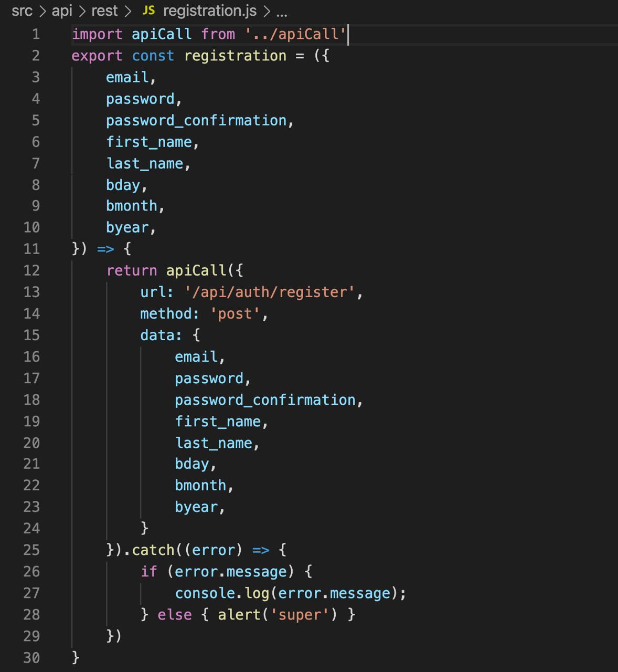Click 'first_name' parameter on line 6

[x=149, y=142]
